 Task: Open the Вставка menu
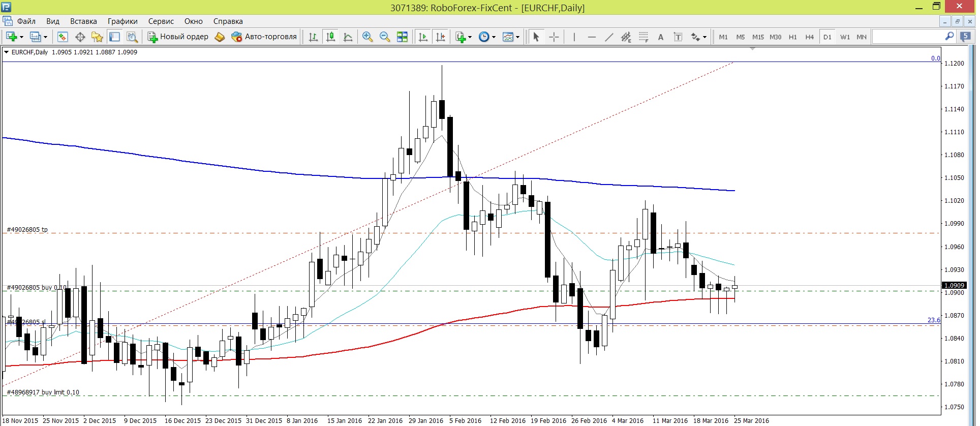click(x=83, y=21)
